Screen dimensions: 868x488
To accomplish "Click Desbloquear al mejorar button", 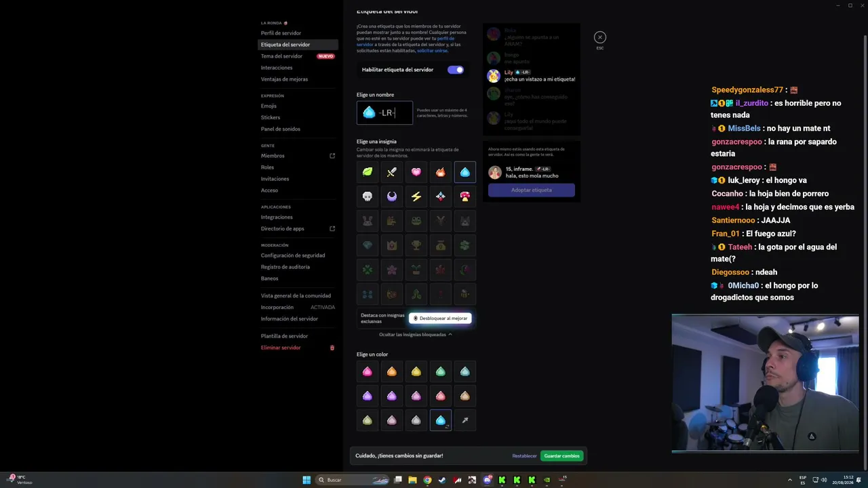I will (x=440, y=318).
